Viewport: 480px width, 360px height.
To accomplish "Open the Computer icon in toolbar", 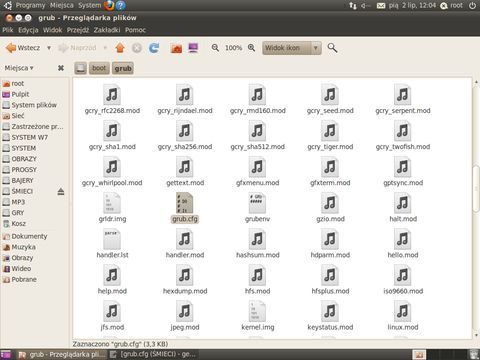I will pyautogui.click(x=193, y=48).
